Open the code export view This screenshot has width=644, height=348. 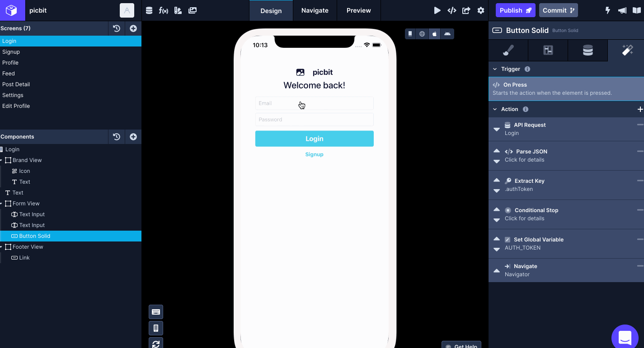(451, 10)
